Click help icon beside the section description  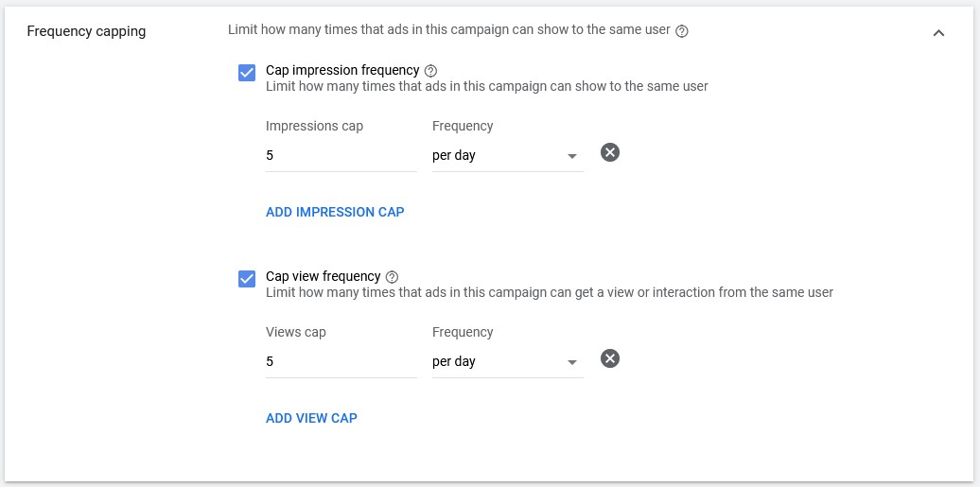[682, 31]
